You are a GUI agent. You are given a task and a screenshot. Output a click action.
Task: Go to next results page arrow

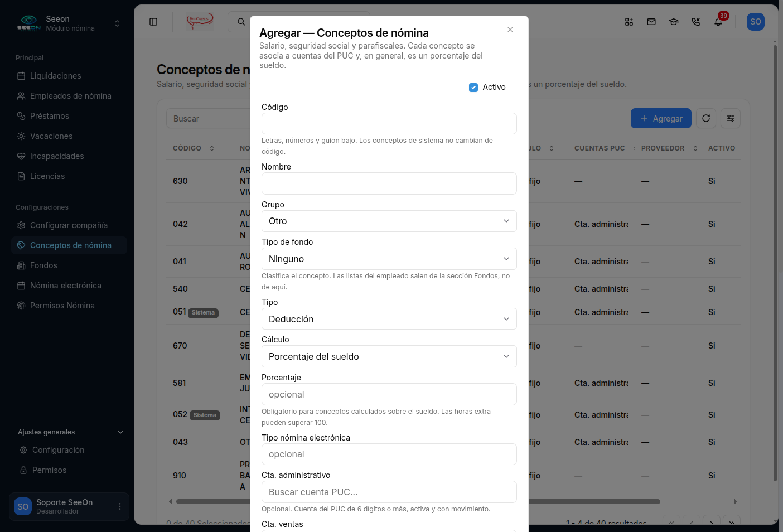pos(712,523)
